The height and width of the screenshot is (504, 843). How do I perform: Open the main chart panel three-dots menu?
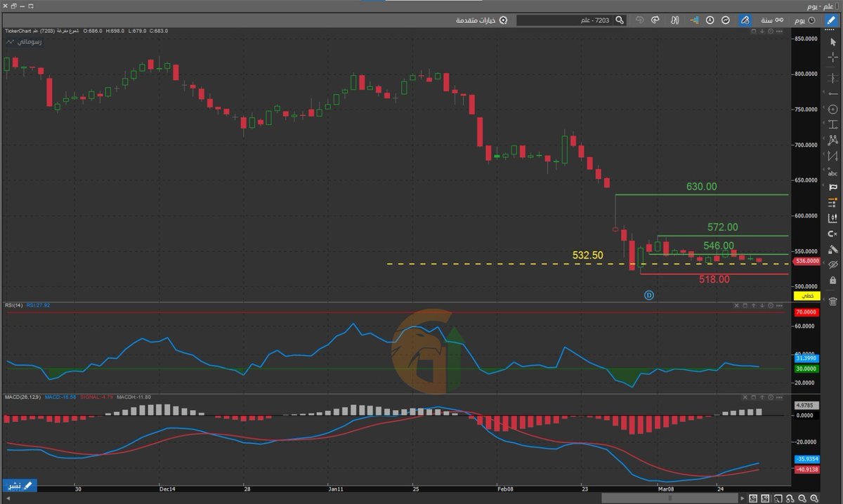(779, 31)
